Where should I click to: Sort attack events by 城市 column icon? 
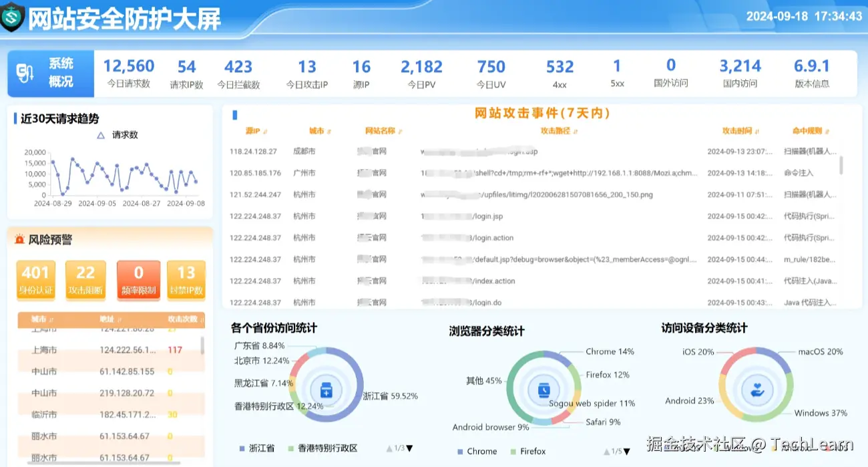click(330, 132)
